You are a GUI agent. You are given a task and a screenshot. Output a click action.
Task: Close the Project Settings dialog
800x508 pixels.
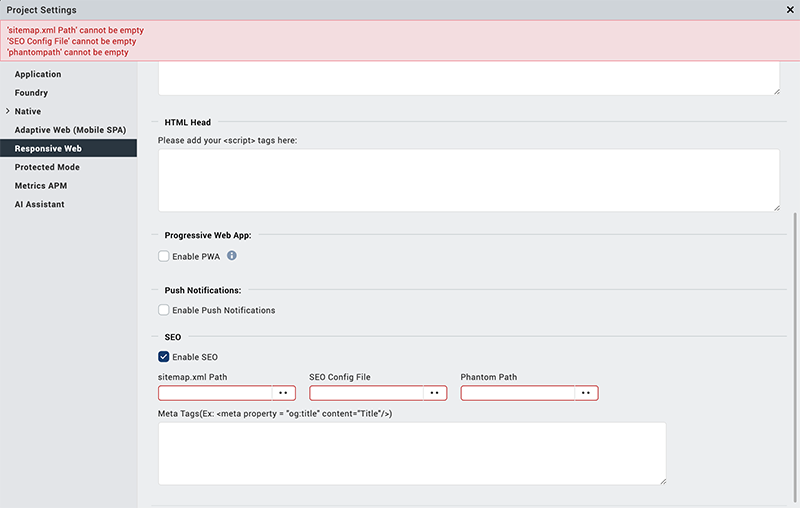(x=790, y=10)
